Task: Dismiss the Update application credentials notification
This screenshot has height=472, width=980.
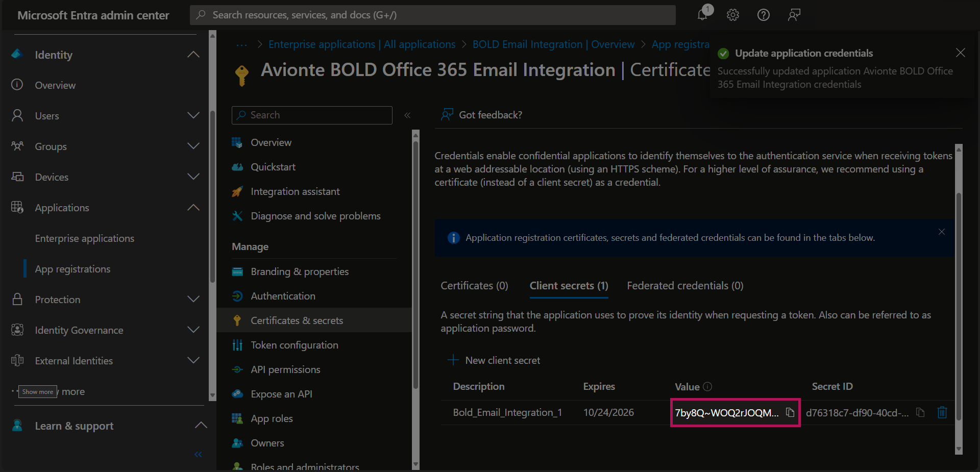Action: coord(960,53)
